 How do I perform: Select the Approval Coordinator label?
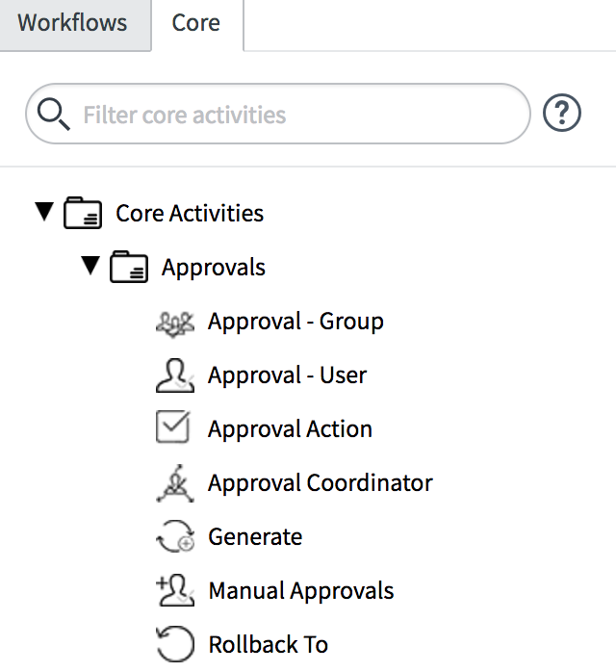tap(320, 483)
